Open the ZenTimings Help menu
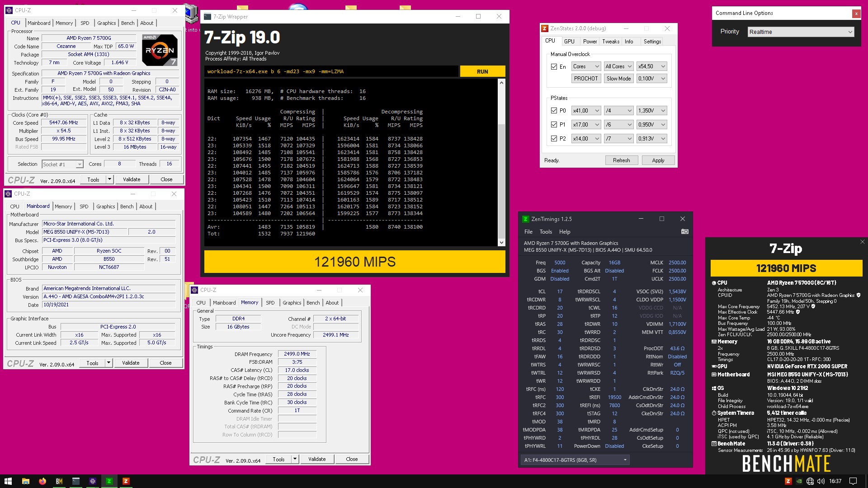Viewport: 868px width, 488px height. tap(565, 231)
